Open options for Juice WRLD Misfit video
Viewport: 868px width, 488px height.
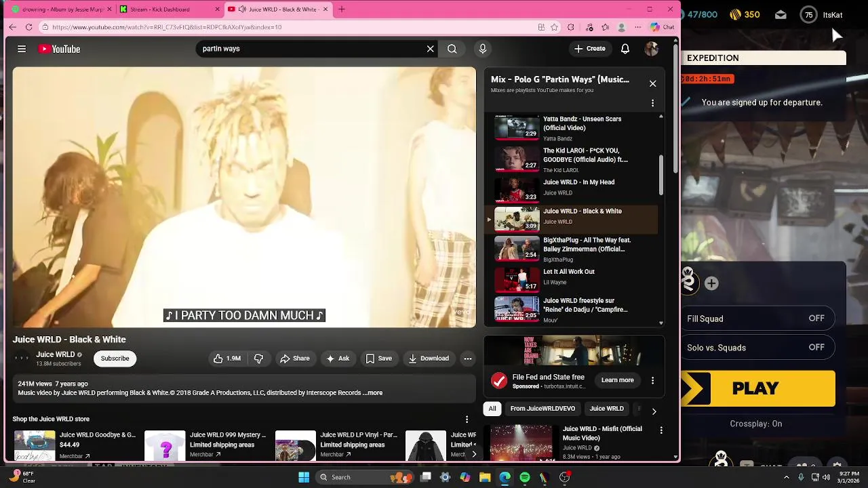[x=661, y=430]
